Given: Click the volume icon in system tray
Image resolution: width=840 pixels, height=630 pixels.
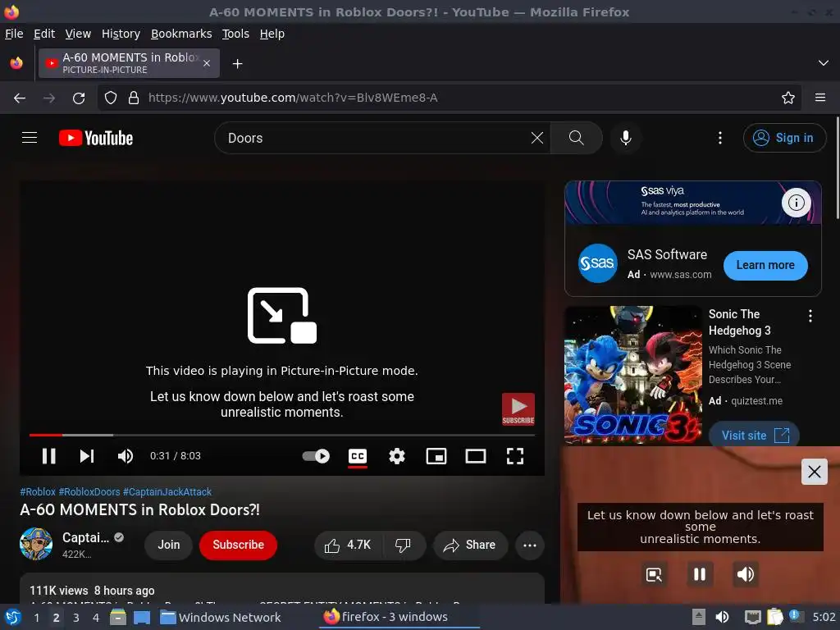Looking at the screenshot, I should coord(722,617).
